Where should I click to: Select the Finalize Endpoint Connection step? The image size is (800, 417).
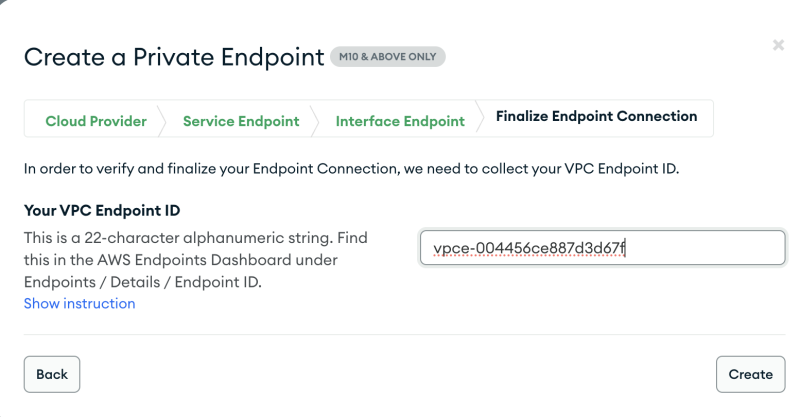coord(596,117)
